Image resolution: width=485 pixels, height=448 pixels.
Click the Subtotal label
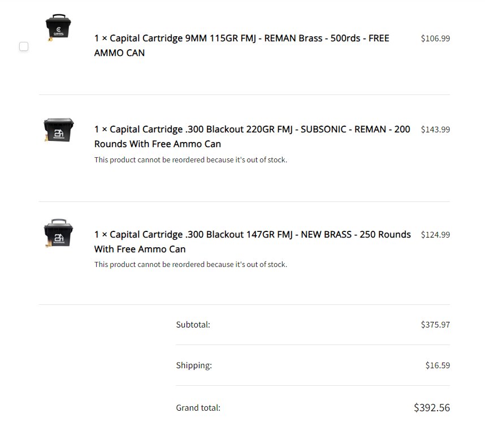[193, 325]
